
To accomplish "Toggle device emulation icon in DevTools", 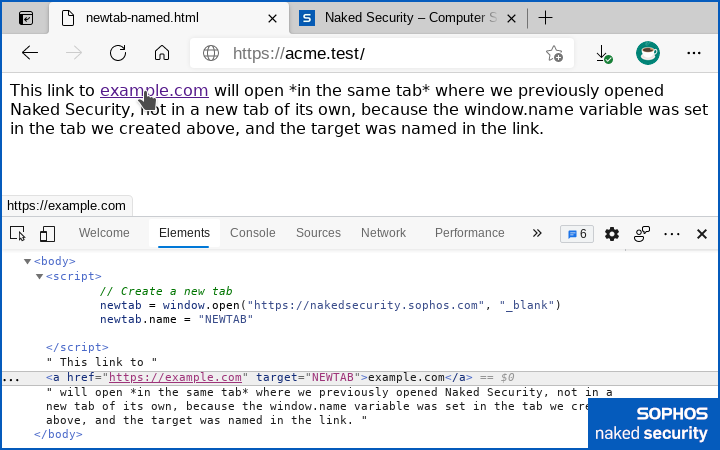I will [x=47, y=234].
